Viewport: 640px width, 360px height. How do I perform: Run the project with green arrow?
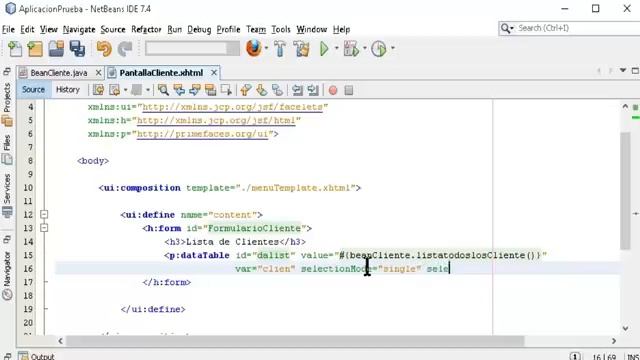pyautogui.click(x=324, y=49)
